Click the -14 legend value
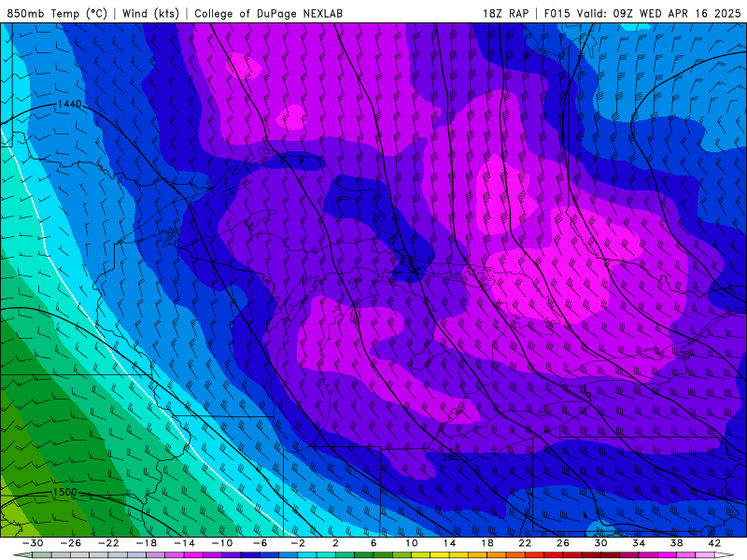The width and height of the screenshot is (747, 560). click(184, 543)
